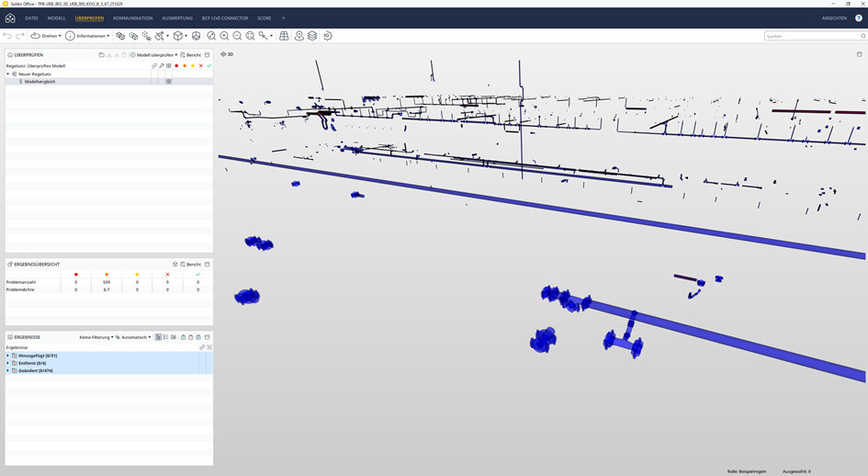
Task: Click the zoom in magnifier icon
Action: pos(224,36)
